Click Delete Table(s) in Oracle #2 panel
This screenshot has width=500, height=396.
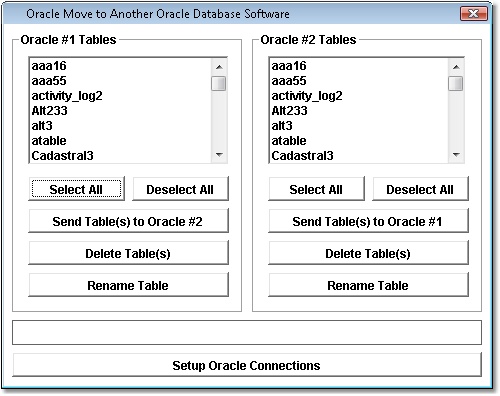tap(368, 253)
